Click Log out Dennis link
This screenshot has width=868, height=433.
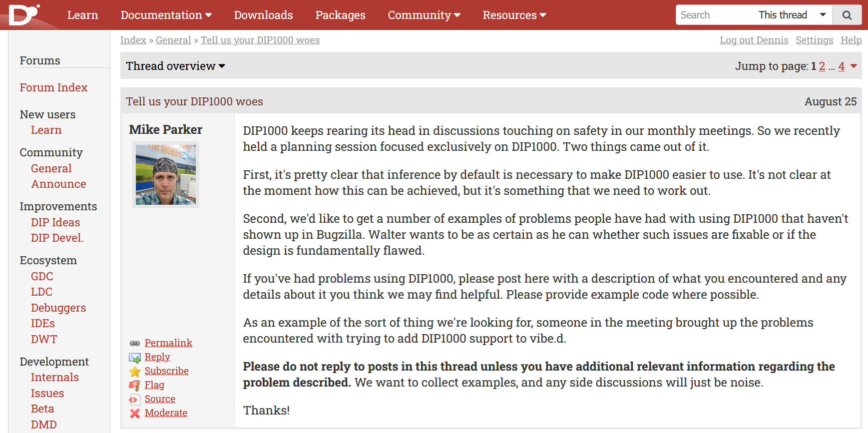tap(754, 40)
